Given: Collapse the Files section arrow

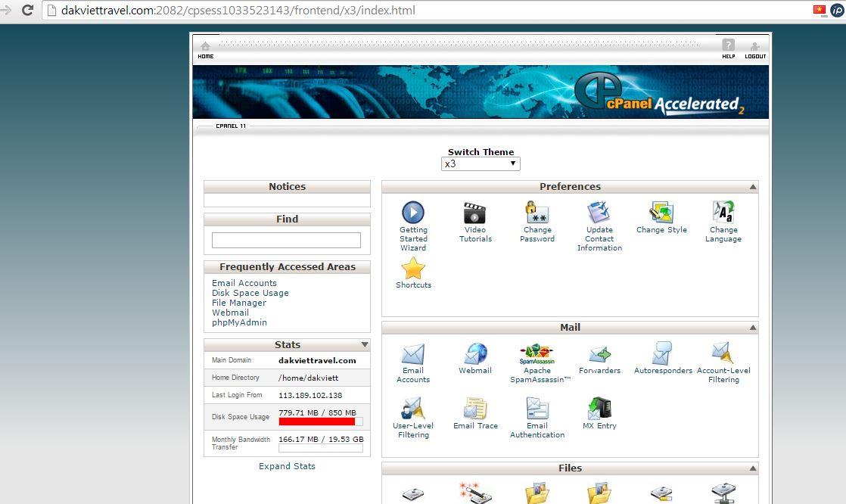Looking at the screenshot, I should coord(753,468).
